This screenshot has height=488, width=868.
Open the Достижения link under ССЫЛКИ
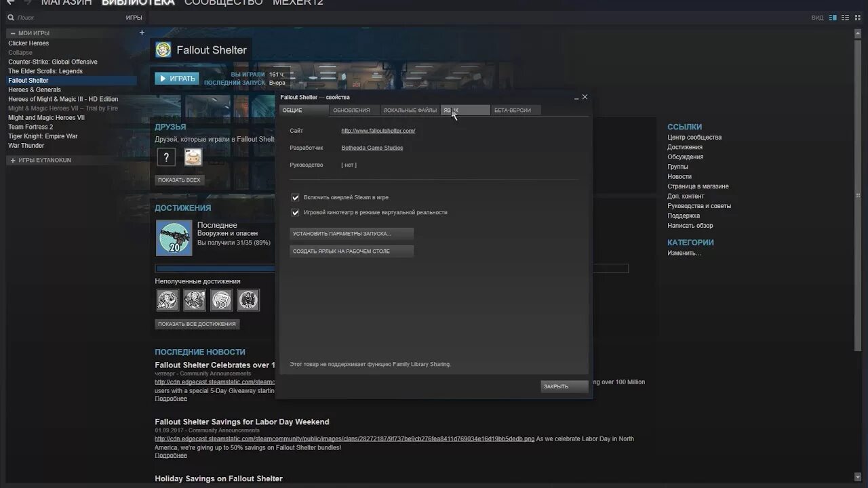point(685,147)
